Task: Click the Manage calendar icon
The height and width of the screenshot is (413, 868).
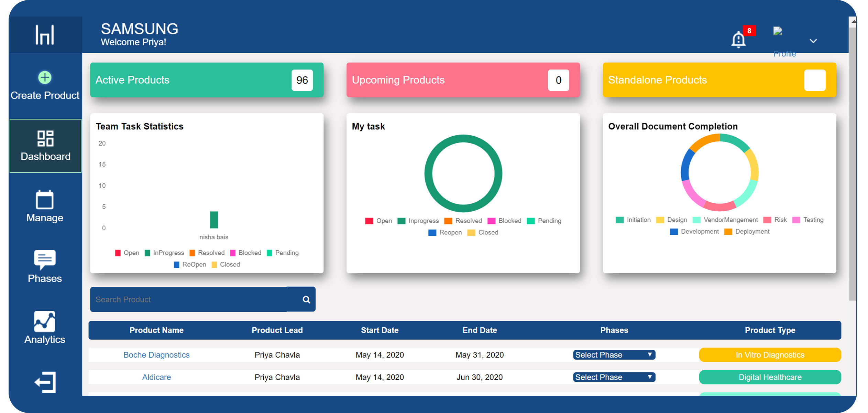Action: tap(45, 200)
